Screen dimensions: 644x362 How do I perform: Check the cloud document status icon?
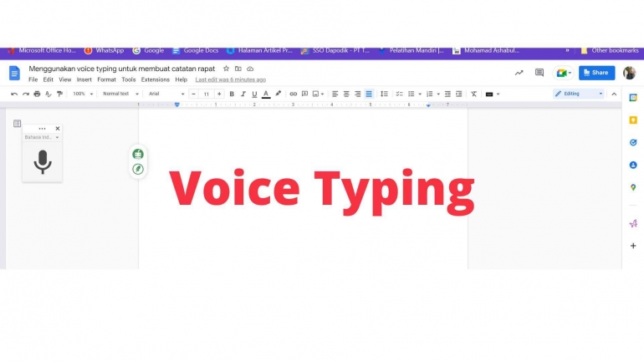tap(250, 69)
